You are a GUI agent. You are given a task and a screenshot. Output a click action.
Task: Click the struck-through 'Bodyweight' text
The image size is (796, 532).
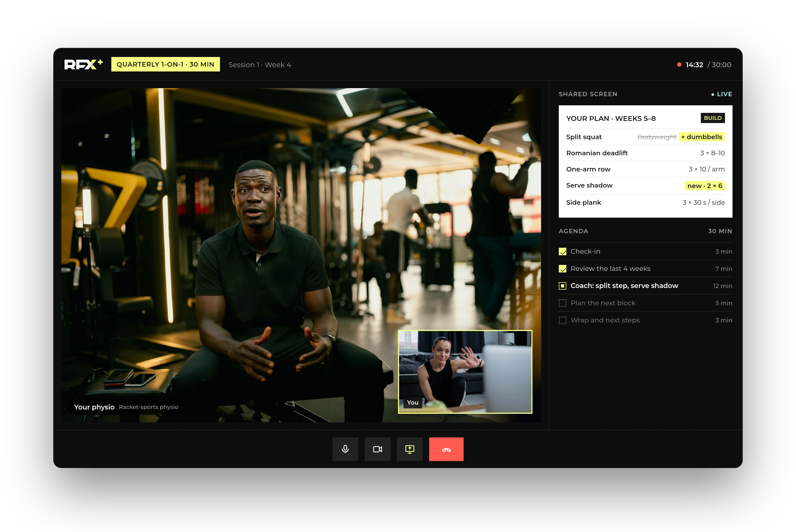[657, 137]
